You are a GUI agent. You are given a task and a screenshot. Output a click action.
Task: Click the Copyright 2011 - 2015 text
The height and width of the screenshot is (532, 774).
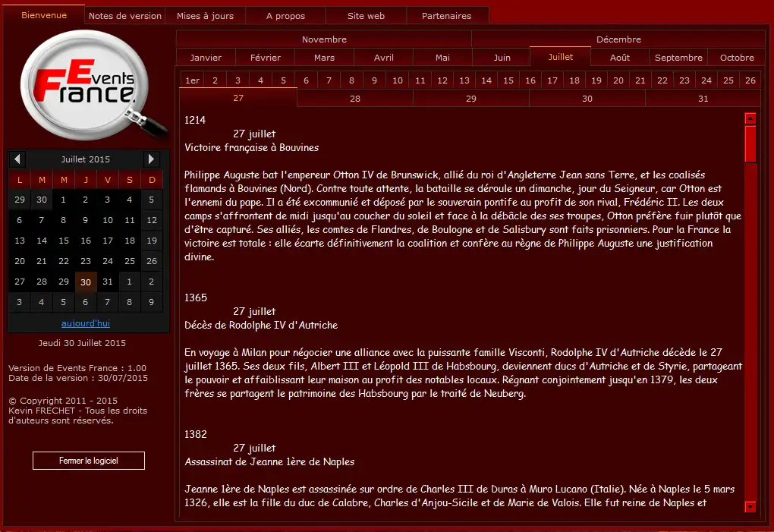tap(63, 401)
